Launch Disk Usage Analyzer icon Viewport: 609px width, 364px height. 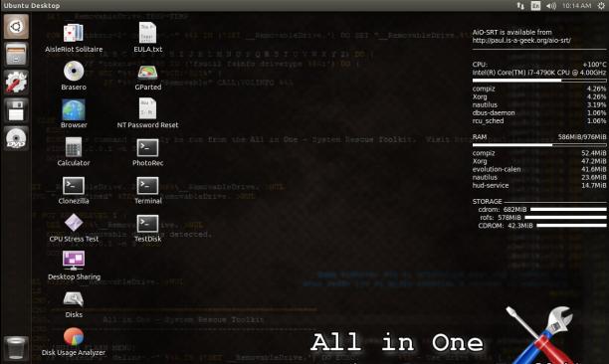[x=74, y=341]
